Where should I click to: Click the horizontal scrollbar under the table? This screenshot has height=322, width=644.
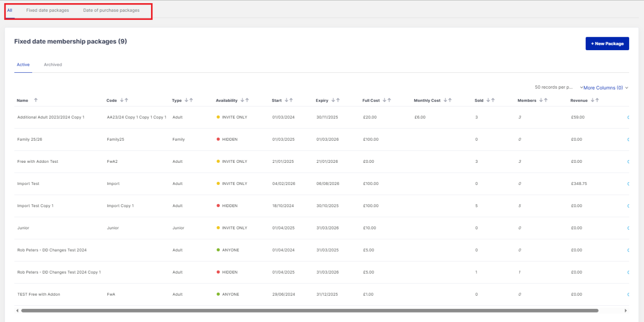(x=309, y=311)
